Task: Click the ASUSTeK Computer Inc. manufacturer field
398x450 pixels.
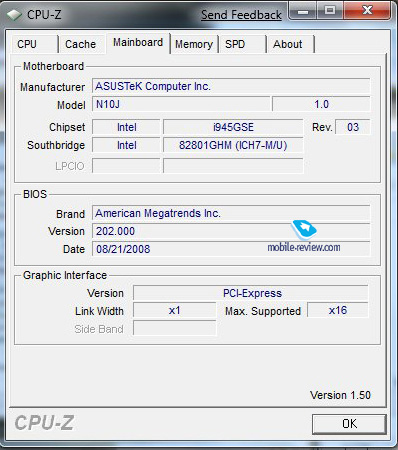Action: [x=231, y=86]
